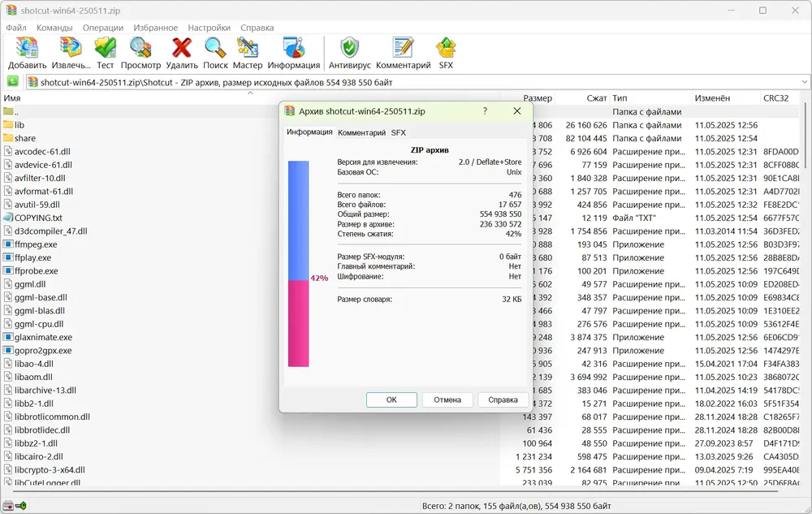Viewport: 812px width, 514px height.
Task: Click the Отмена button
Action: pyautogui.click(x=447, y=400)
